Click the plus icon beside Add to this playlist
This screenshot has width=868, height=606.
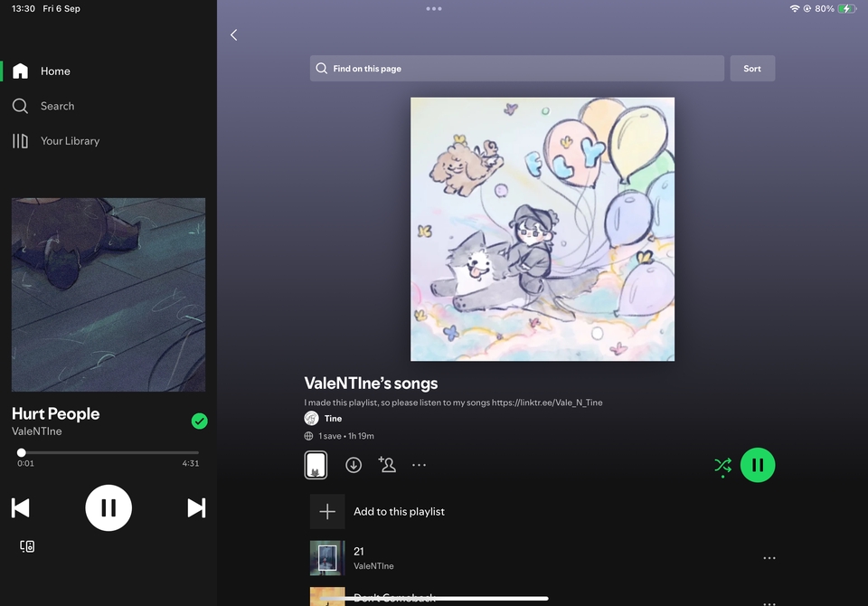click(327, 511)
